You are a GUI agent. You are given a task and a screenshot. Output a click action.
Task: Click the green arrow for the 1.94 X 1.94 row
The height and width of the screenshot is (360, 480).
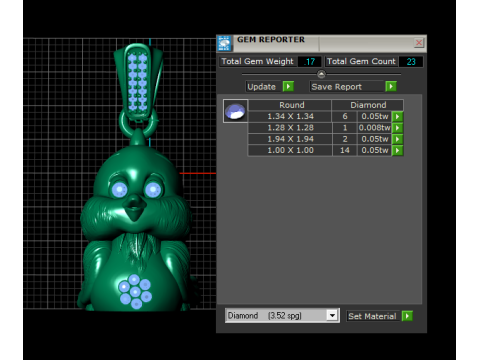coord(397,139)
